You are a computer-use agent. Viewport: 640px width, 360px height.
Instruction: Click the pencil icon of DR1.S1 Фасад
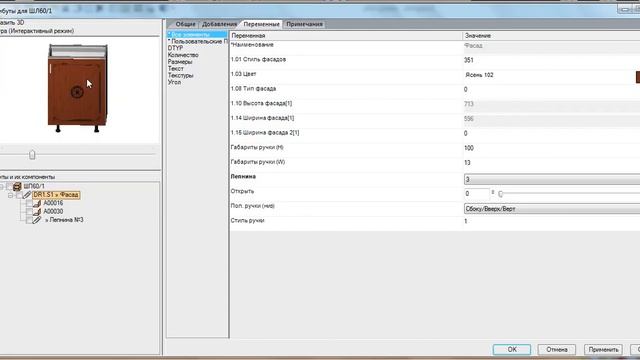[x=27, y=195]
